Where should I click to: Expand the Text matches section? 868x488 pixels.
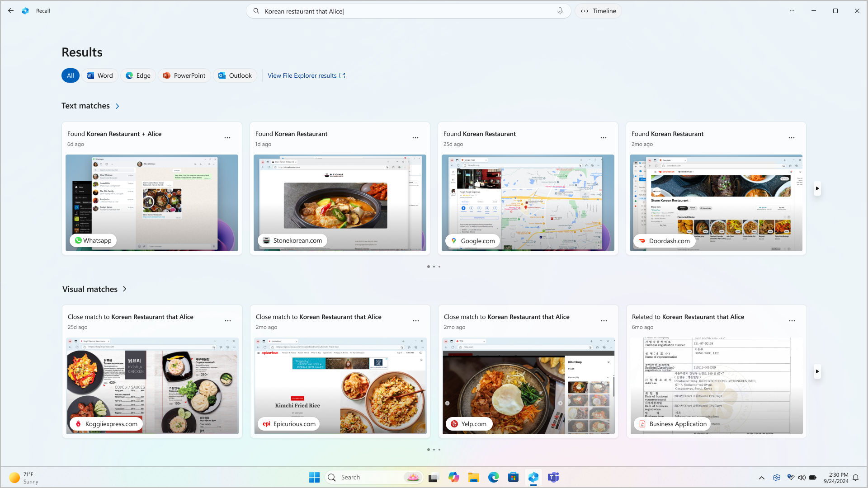[117, 106]
